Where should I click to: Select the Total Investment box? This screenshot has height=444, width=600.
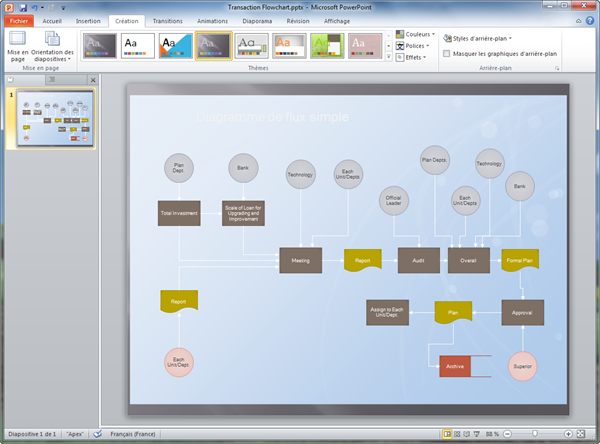pyautogui.click(x=179, y=213)
